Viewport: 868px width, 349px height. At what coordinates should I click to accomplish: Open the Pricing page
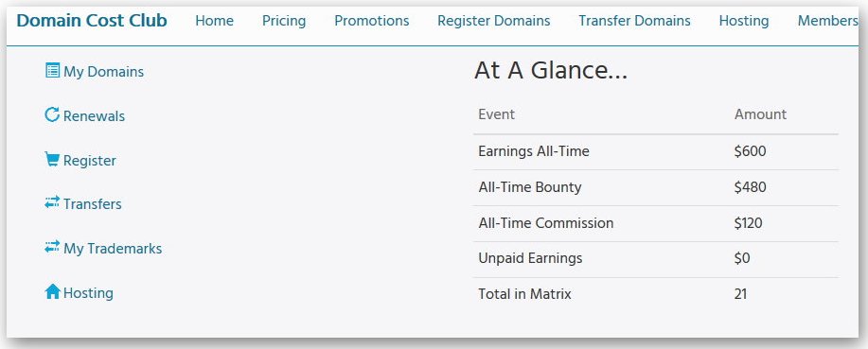284,21
